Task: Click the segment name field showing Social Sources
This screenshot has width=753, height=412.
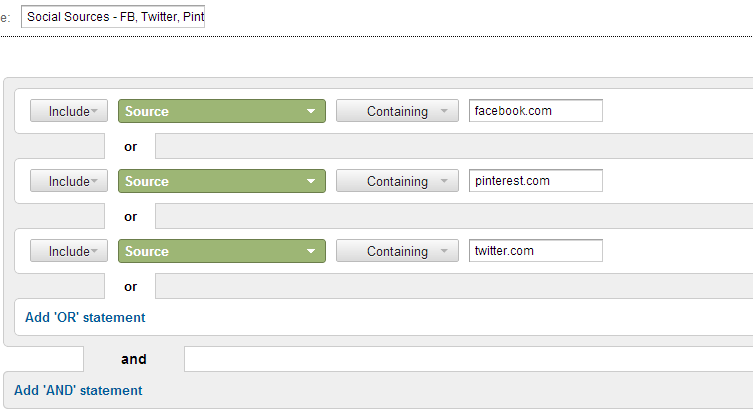Action: pyautogui.click(x=113, y=18)
